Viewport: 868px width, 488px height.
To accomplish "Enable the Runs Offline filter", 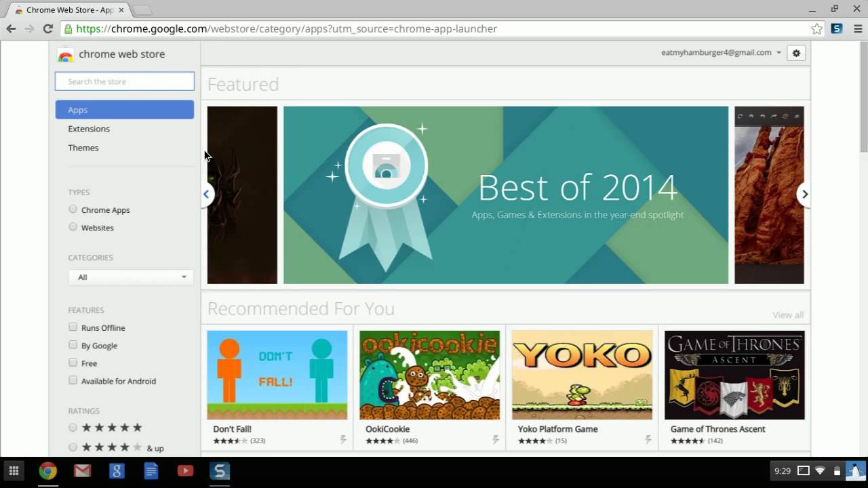I will tap(73, 327).
